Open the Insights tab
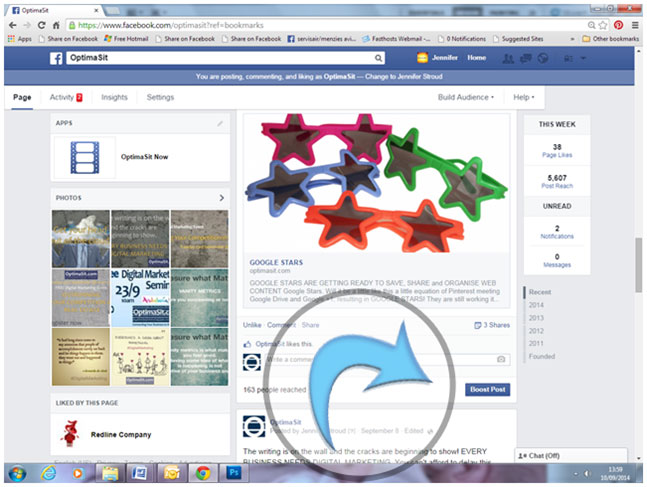The height and width of the screenshot is (487, 647). [x=114, y=97]
